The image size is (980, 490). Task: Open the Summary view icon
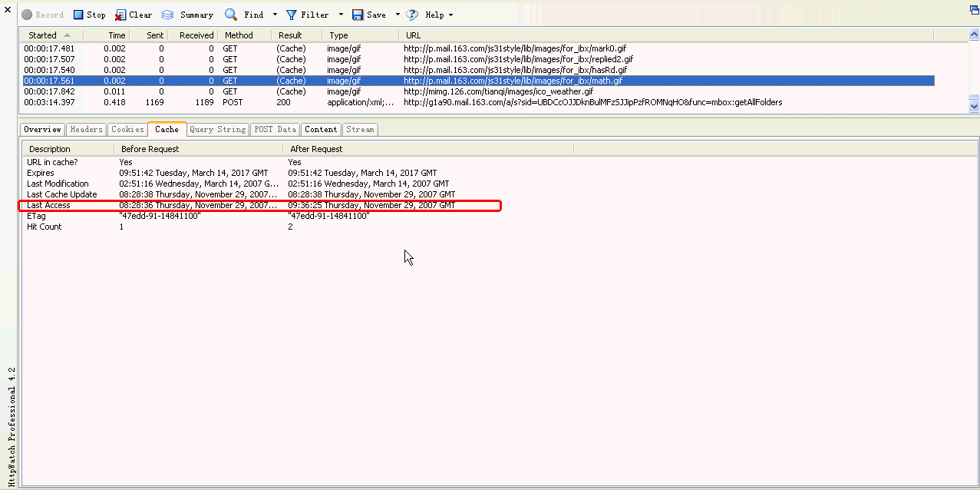point(167,14)
